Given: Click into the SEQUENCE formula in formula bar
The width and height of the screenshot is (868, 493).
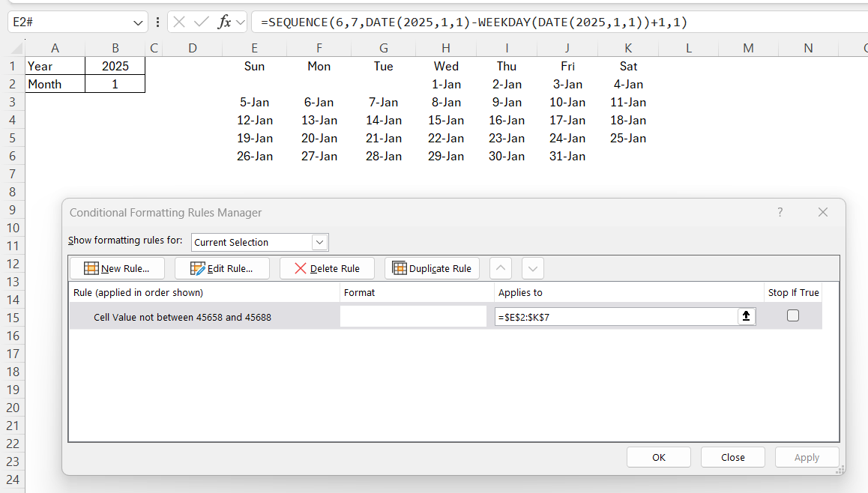Looking at the screenshot, I should pyautogui.click(x=474, y=22).
